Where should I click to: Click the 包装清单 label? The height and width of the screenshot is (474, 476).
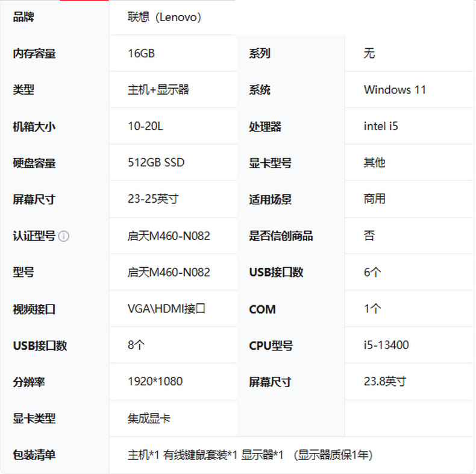[x=34, y=455]
